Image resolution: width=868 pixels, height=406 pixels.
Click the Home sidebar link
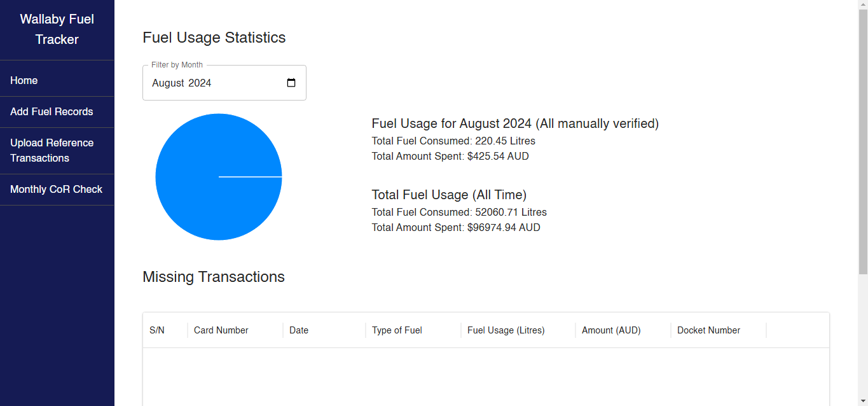pyautogui.click(x=24, y=81)
